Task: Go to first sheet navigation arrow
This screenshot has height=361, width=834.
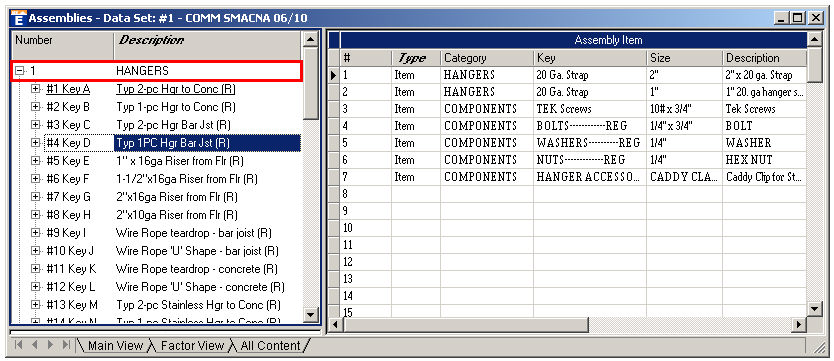Action: tap(19, 345)
